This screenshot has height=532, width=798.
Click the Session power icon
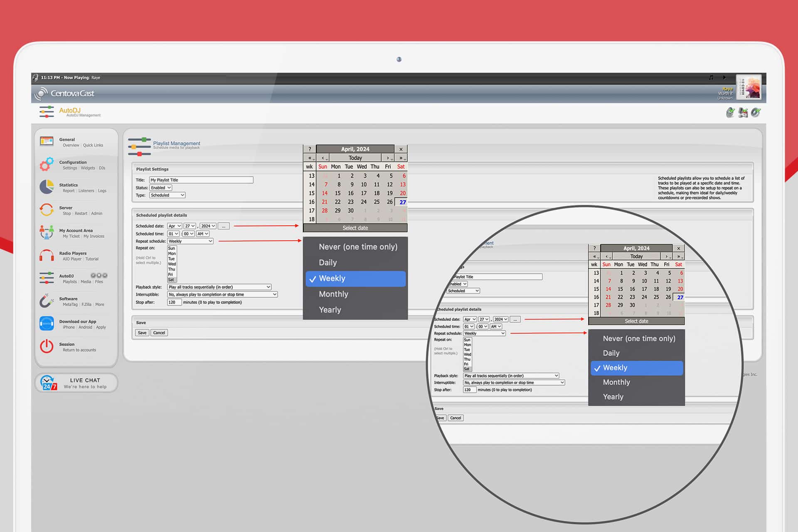point(47,346)
